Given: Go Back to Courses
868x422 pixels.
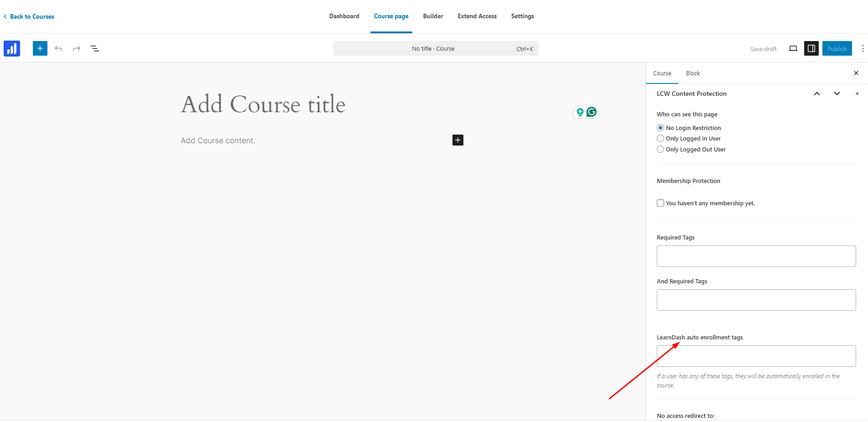Looking at the screenshot, I should (x=29, y=16).
